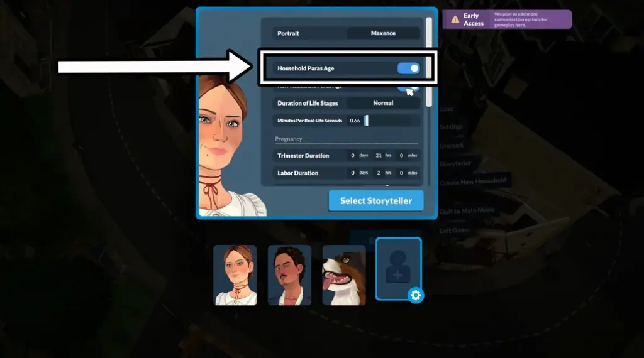This screenshot has width=644, height=358.
Task: Click Quit to Main Menu entry
Action: click(x=467, y=211)
